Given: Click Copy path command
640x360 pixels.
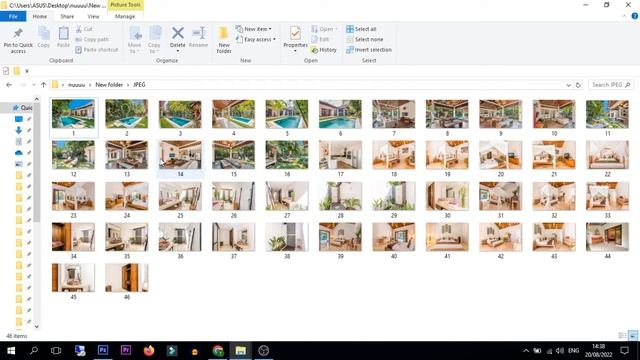Looking at the screenshot, I should click(x=92, y=40).
